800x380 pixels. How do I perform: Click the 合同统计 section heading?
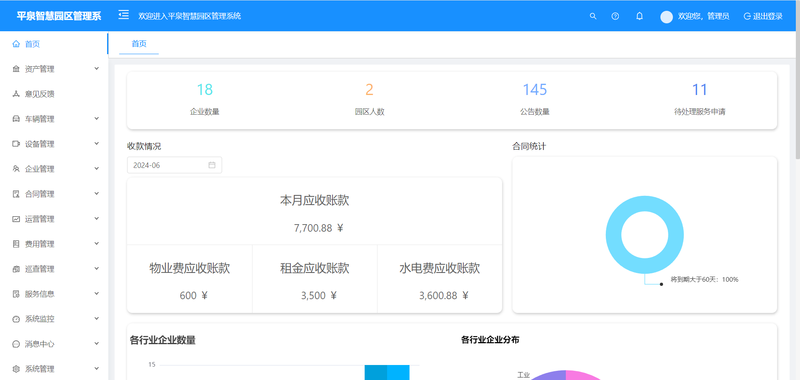tap(529, 146)
